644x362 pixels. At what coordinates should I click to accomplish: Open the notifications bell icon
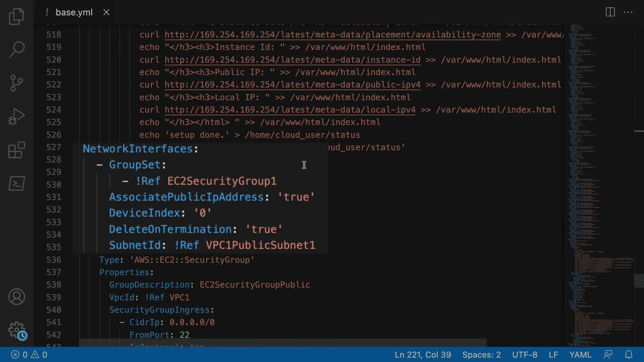tap(629, 355)
